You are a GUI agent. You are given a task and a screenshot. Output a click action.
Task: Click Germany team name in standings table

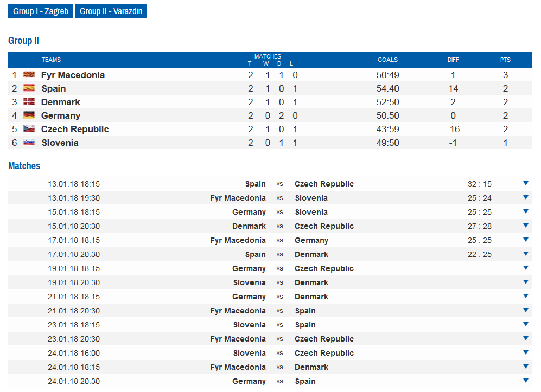point(61,115)
